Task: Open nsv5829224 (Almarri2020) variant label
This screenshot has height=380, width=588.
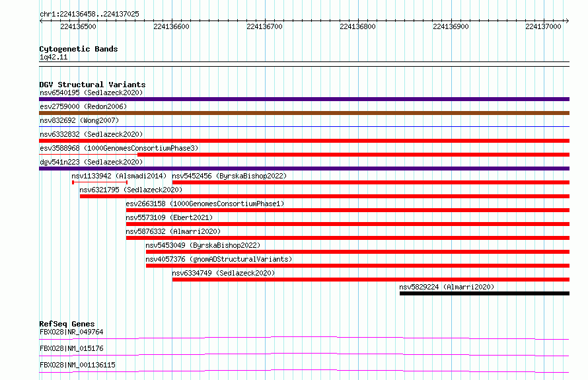Action: click(447, 287)
